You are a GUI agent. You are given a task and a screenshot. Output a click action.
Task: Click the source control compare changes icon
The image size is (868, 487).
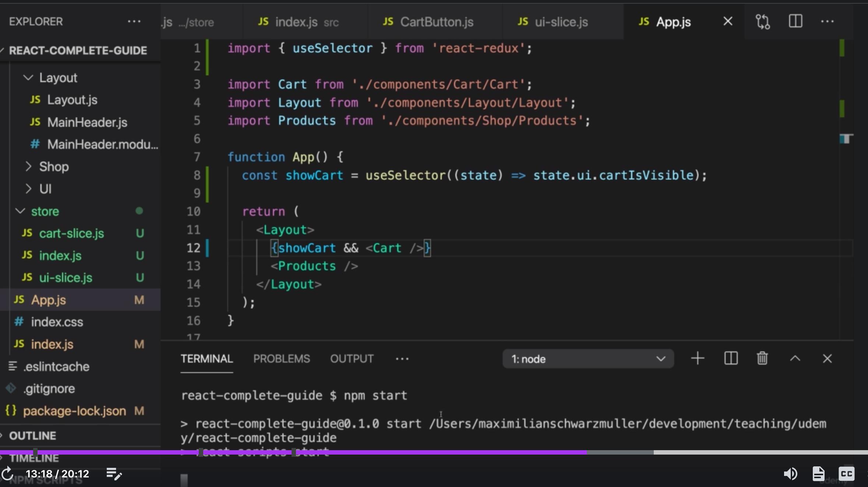point(763,22)
